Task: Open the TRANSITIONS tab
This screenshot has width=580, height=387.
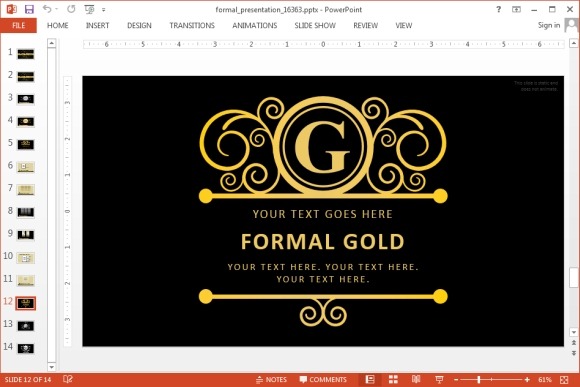Action: 192,26
